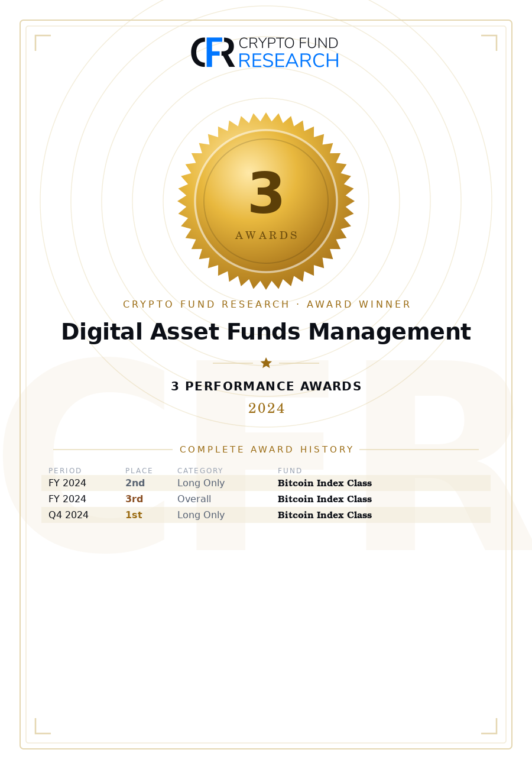Image resolution: width=532 pixels, height=769 pixels.
Task: Click the '3rd' place cell
Action: pyautogui.click(x=134, y=499)
